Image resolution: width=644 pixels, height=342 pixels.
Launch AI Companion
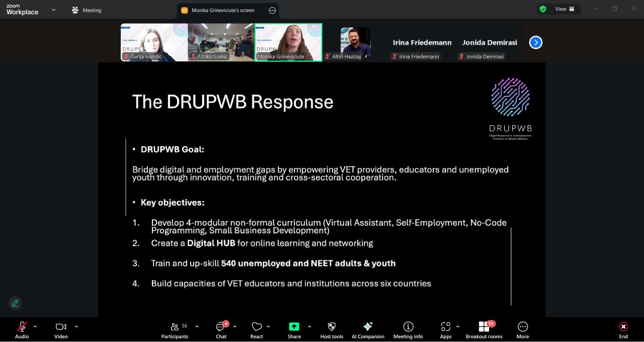pos(368,329)
